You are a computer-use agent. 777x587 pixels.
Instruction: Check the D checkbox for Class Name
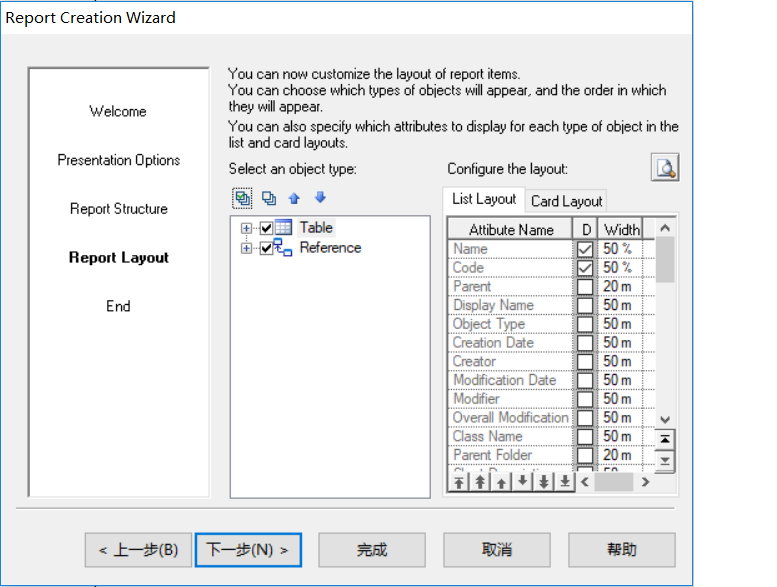tap(585, 436)
